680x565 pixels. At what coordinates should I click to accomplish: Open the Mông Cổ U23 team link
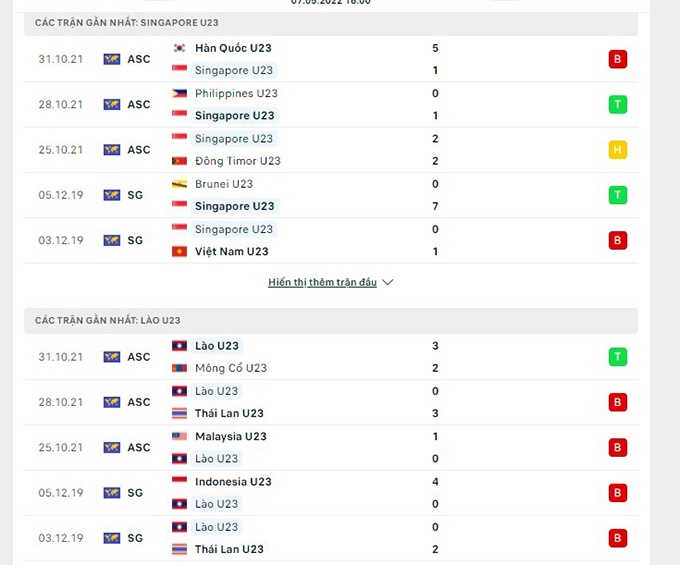(231, 368)
